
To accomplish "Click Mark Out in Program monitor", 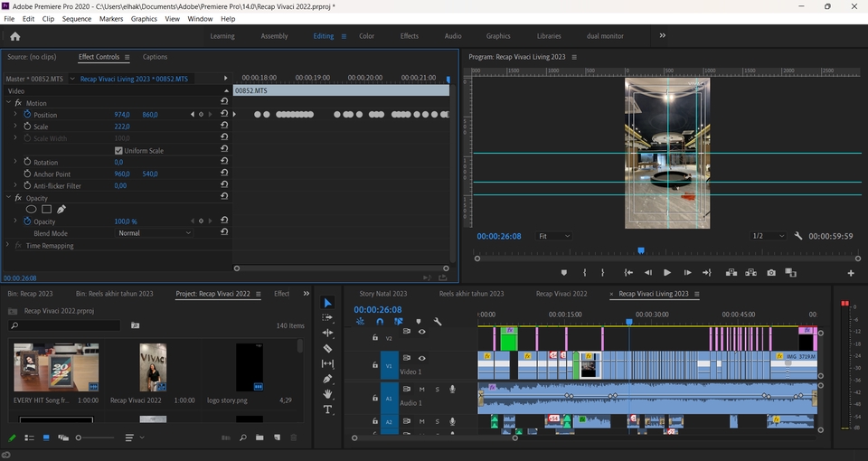I will coord(602,272).
